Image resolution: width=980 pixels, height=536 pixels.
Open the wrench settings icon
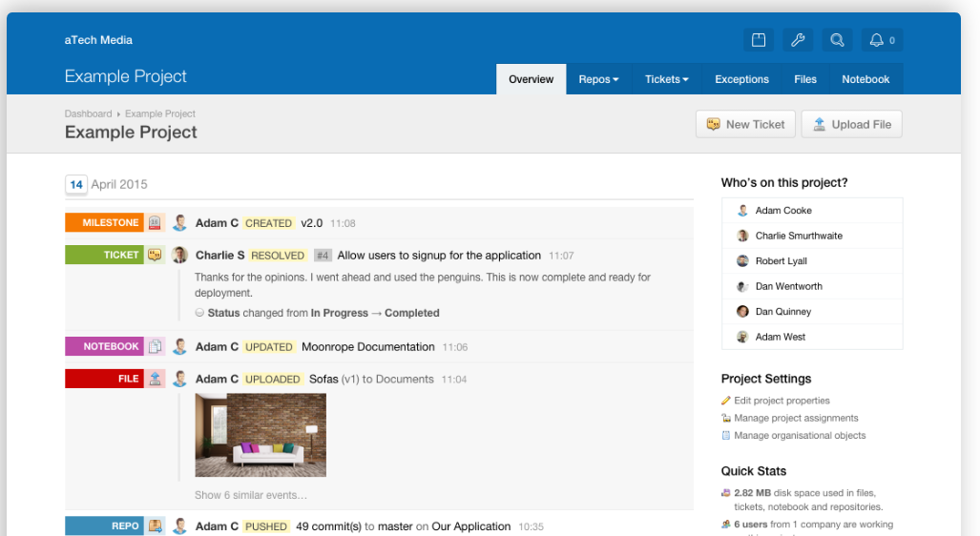(798, 40)
